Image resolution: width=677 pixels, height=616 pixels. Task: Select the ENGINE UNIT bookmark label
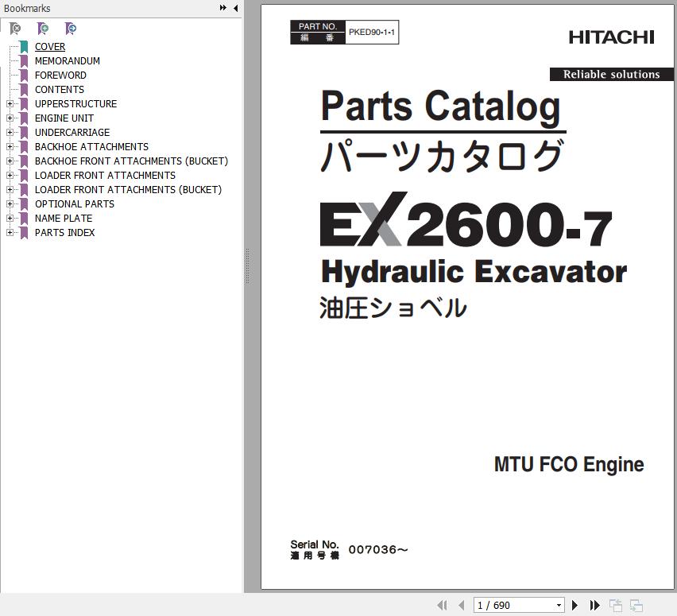pyautogui.click(x=64, y=118)
